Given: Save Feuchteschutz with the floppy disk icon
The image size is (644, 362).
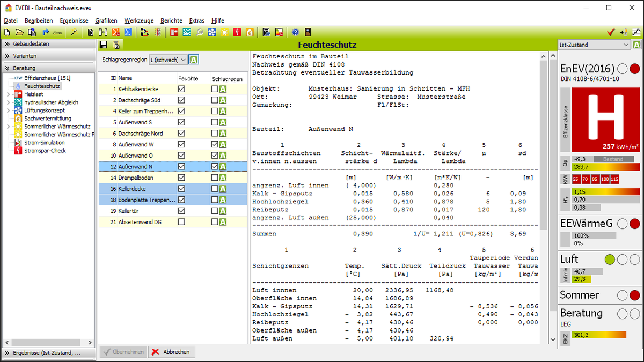Looking at the screenshot, I should 104,45.
